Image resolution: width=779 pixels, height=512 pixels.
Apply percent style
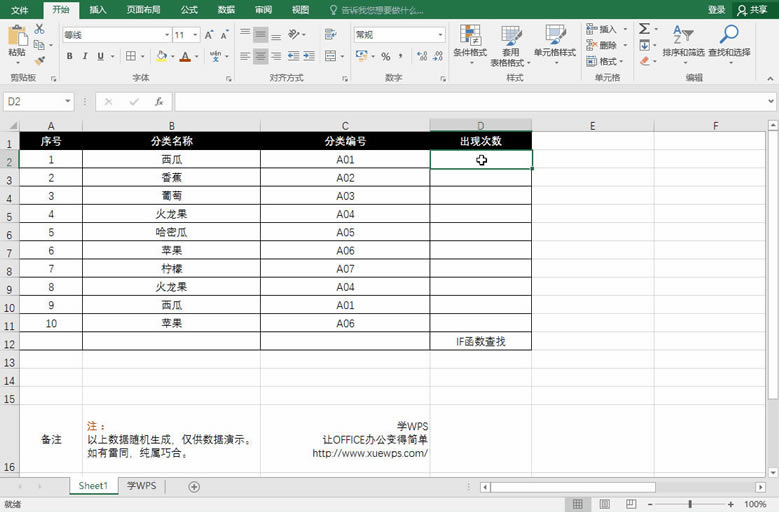(386, 57)
